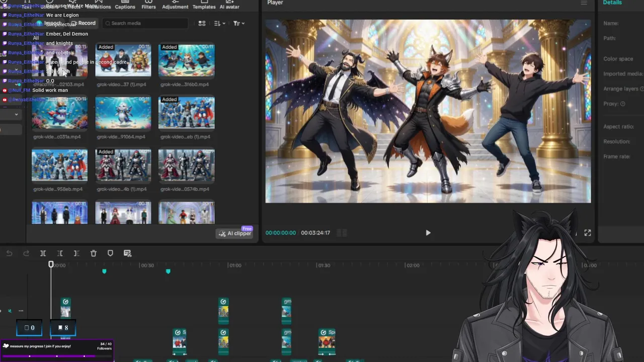Switch media library to grid view
The width and height of the screenshot is (644, 362).
click(202, 23)
